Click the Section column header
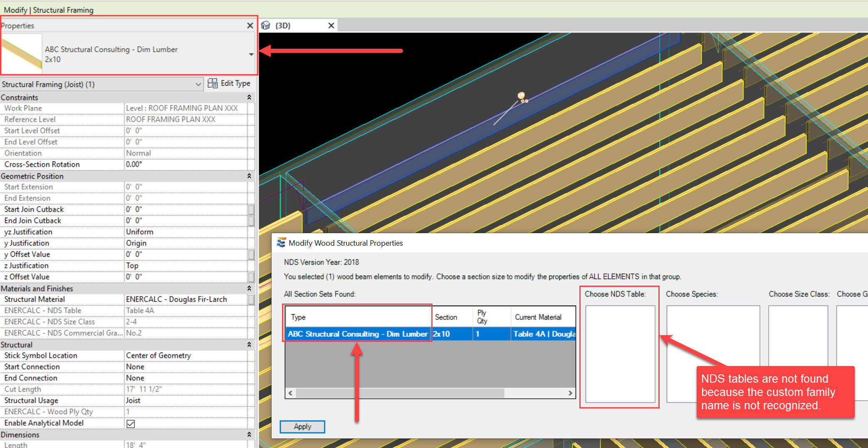This screenshot has height=448, width=868. coord(452,317)
